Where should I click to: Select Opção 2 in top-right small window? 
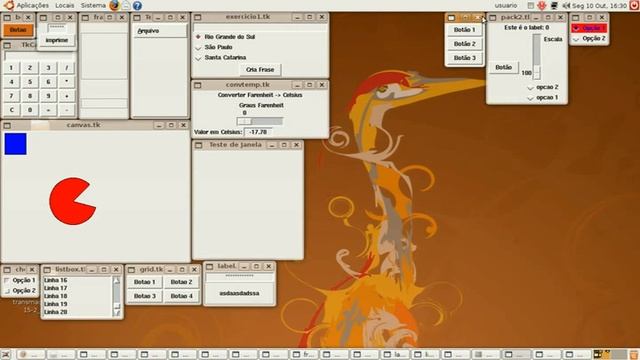[589, 38]
